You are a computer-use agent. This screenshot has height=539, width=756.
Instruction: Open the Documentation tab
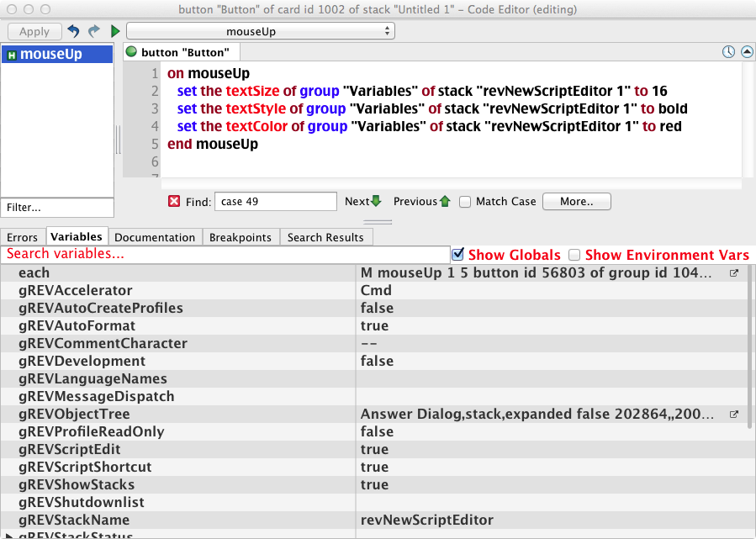pyautogui.click(x=155, y=237)
